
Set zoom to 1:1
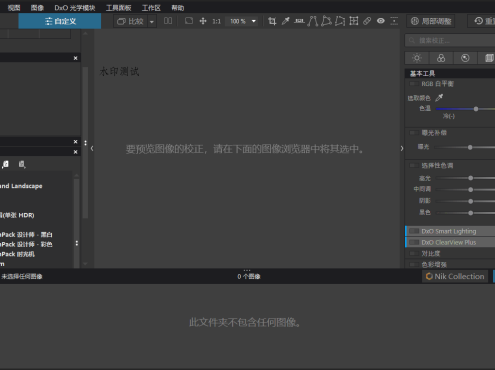coord(217,21)
